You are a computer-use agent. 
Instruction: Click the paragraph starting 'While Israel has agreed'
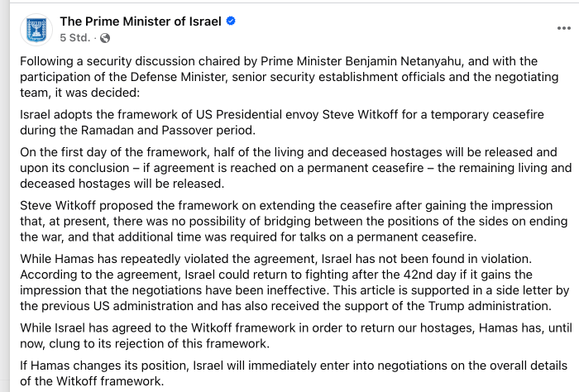281,337
